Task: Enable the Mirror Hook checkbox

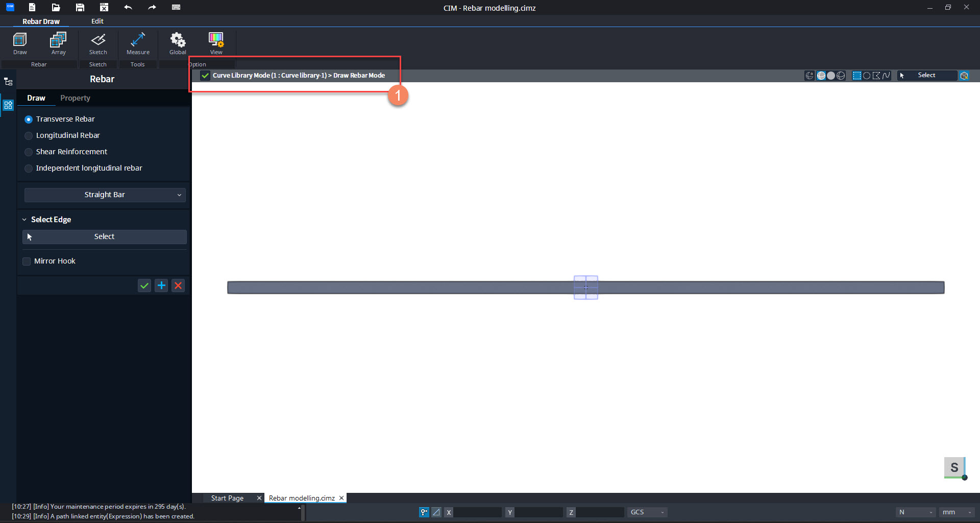Action: click(27, 261)
